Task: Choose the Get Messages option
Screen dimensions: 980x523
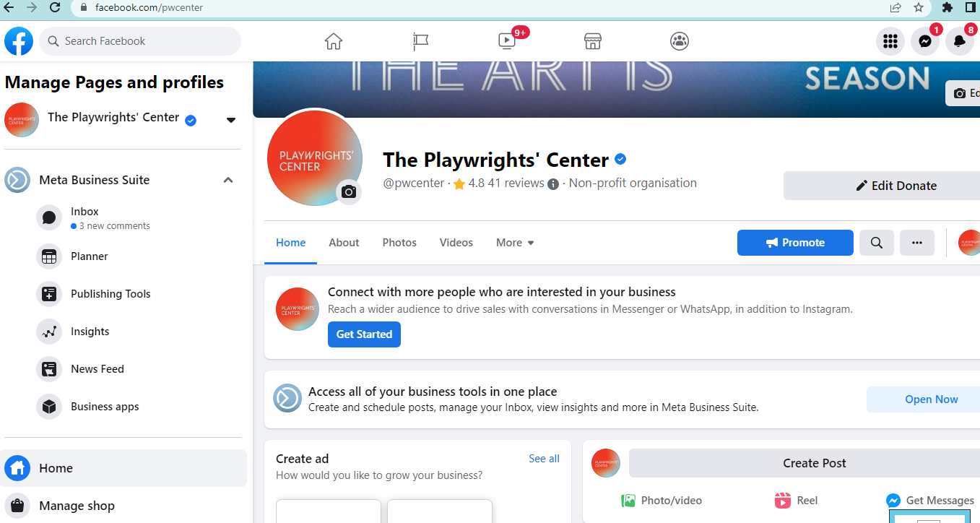Action: click(x=930, y=501)
